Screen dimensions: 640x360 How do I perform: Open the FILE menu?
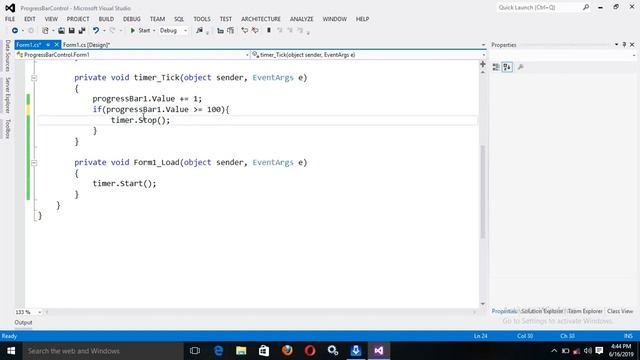pyautogui.click(x=10, y=19)
